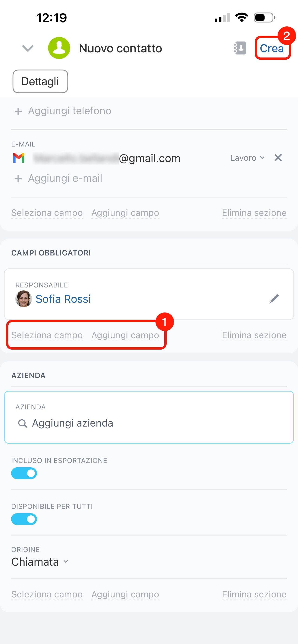The height and width of the screenshot is (644, 298).
Task: Click Seleziona campo below the e-mail section
Action: click(x=47, y=213)
